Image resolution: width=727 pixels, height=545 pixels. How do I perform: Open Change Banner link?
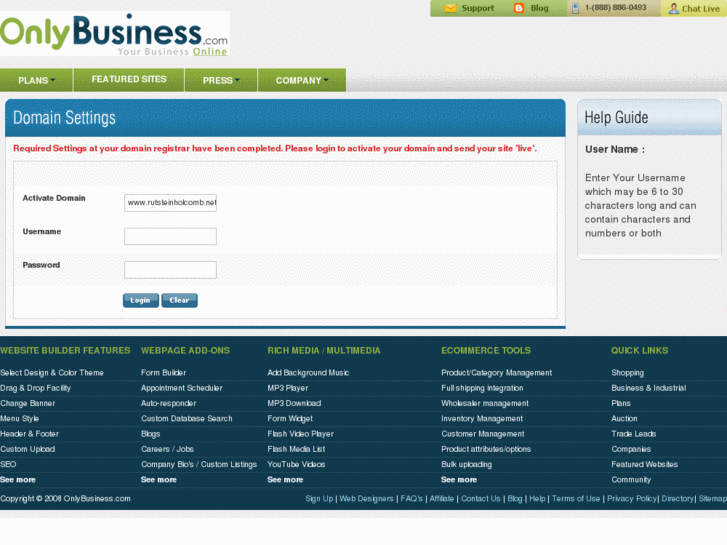pos(28,404)
